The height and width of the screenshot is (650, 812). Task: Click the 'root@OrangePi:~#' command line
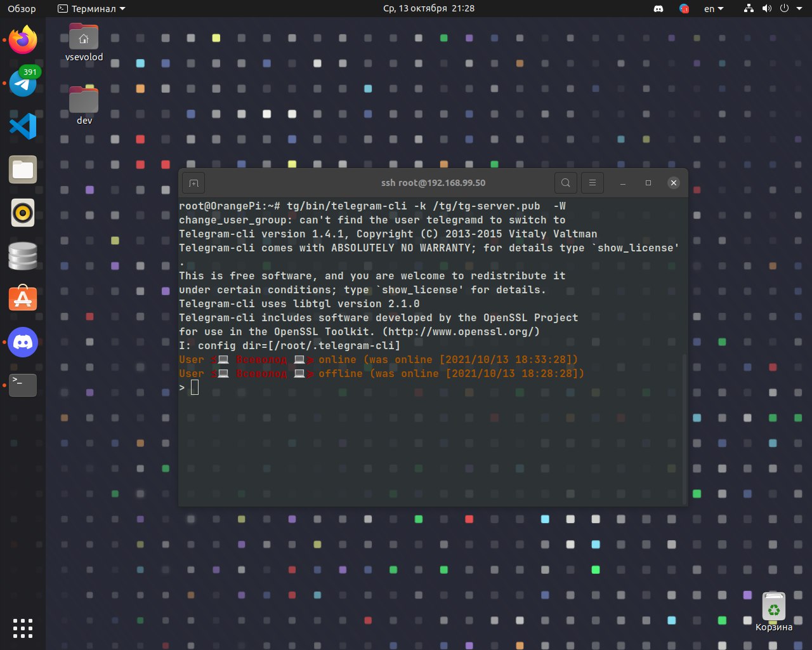coord(372,206)
